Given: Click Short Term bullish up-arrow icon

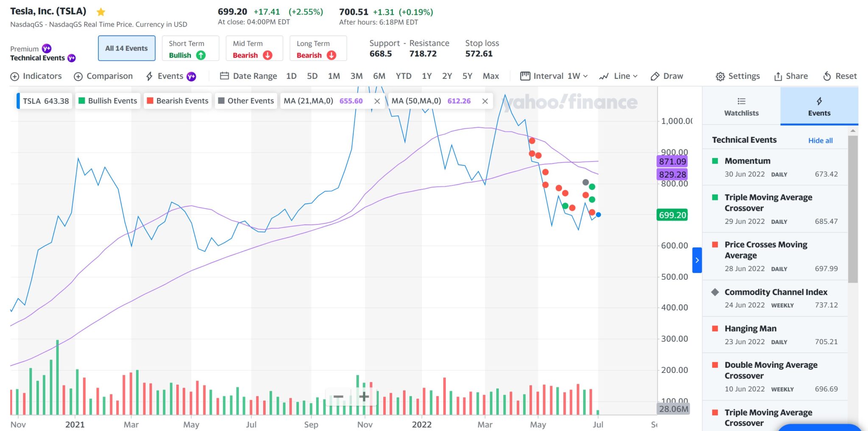Looking at the screenshot, I should [201, 55].
